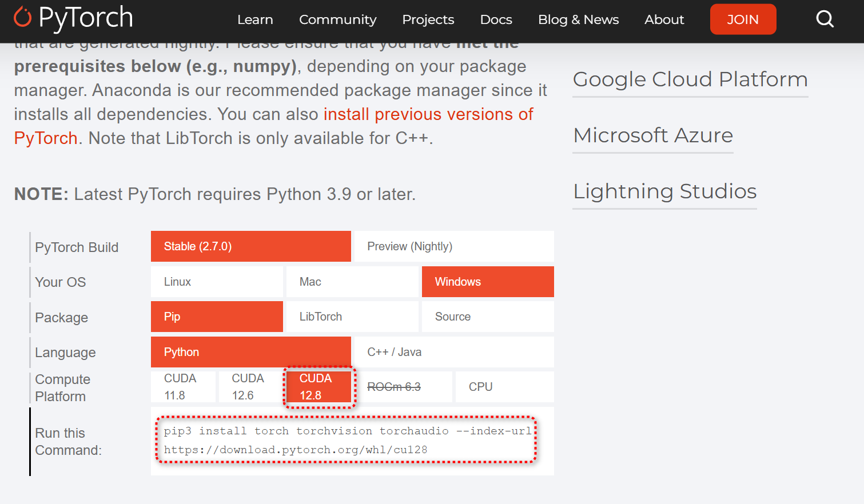Image resolution: width=864 pixels, height=504 pixels.
Task: Click the Your OS row label
Action: pyautogui.click(x=61, y=282)
